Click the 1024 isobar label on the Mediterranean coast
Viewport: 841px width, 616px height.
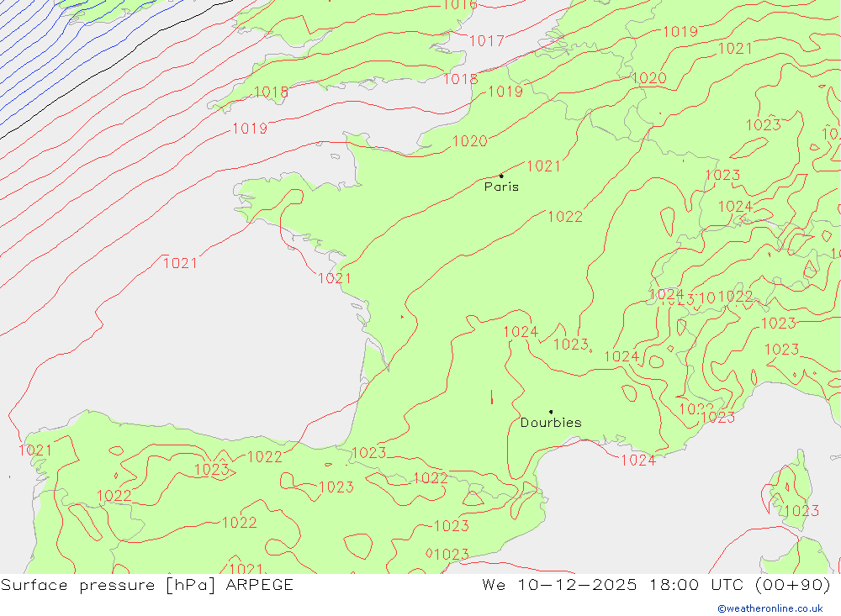tap(638, 461)
